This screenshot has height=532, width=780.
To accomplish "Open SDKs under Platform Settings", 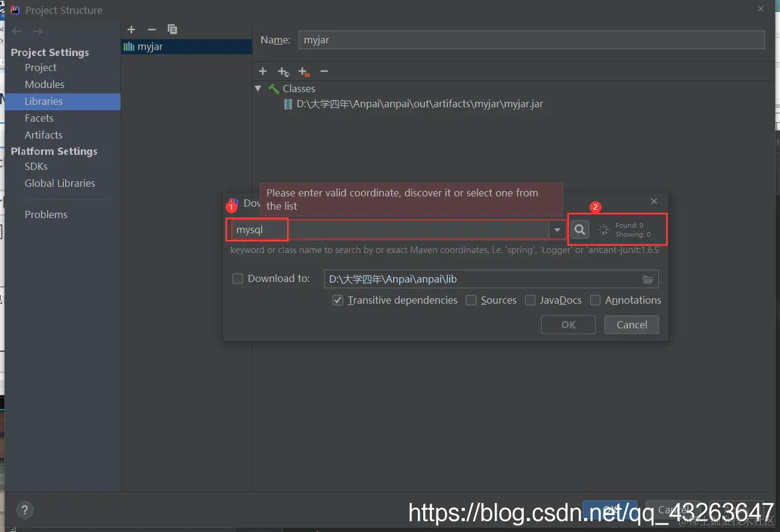I will coord(36,166).
